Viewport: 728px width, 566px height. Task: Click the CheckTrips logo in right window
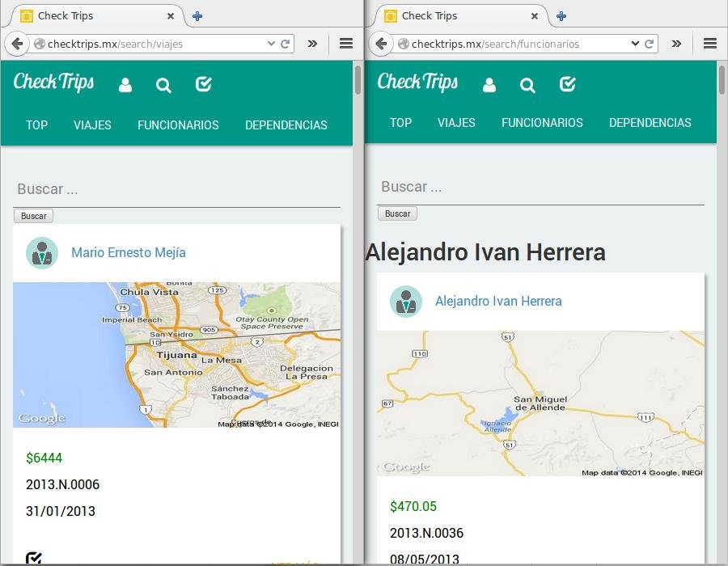[417, 82]
